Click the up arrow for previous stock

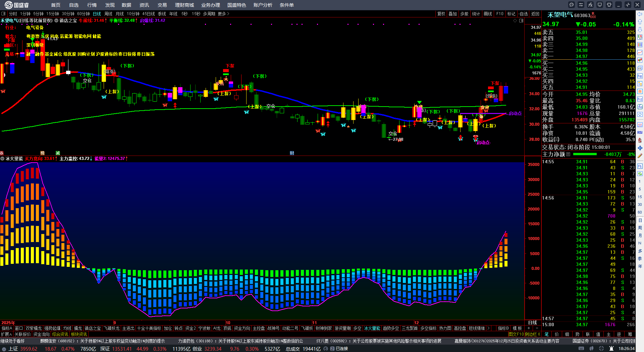640,22
